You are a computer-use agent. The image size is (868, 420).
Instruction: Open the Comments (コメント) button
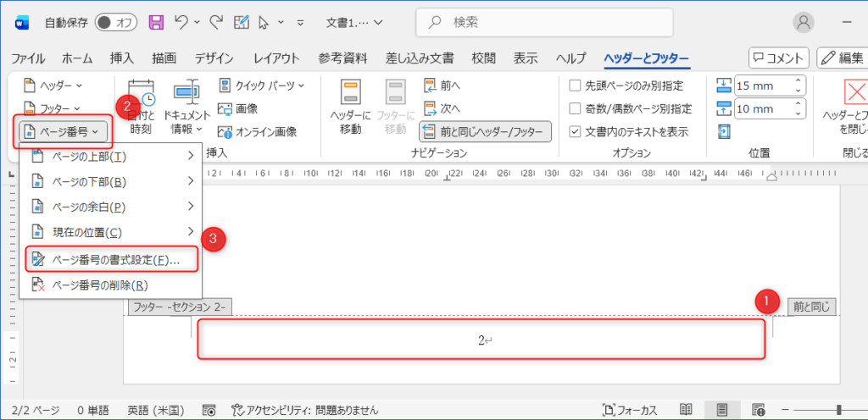777,58
